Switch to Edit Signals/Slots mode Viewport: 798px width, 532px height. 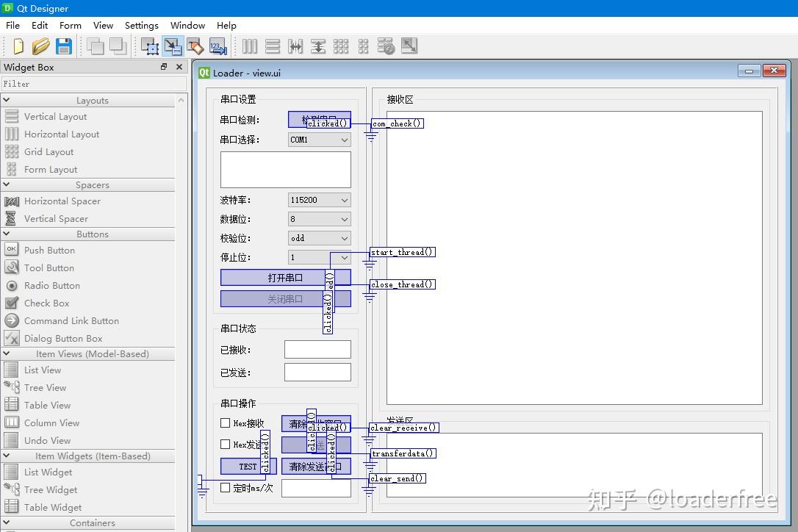(173, 46)
